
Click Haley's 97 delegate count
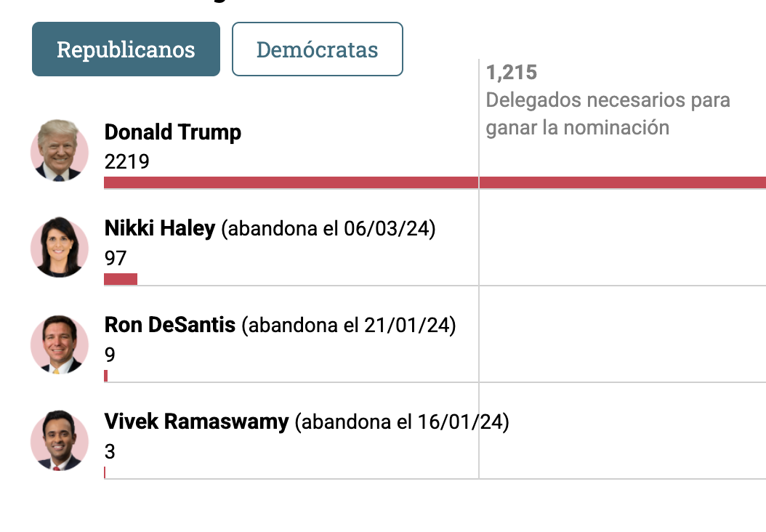(x=116, y=258)
